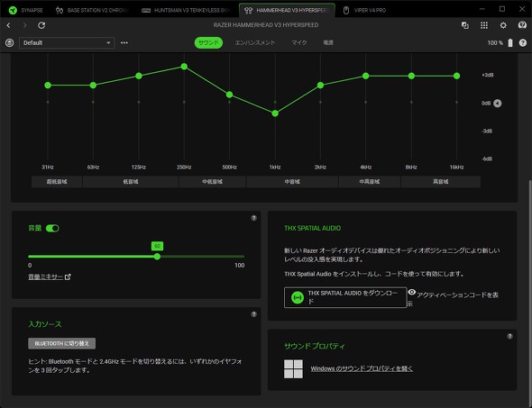Open the three-dot profile options menu
Screen dimensions: 532x408
[124, 42]
